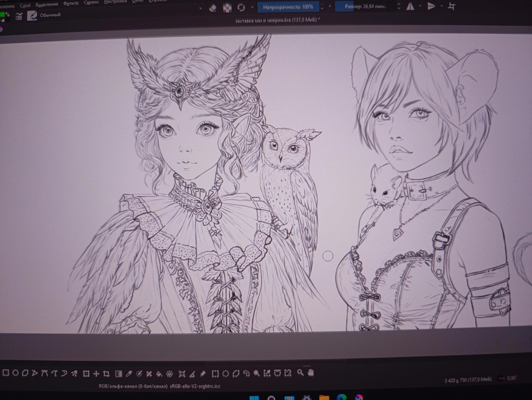The width and height of the screenshot is (532, 400).
Task: Open the Фильтр menu
Action: pos(71,3)
